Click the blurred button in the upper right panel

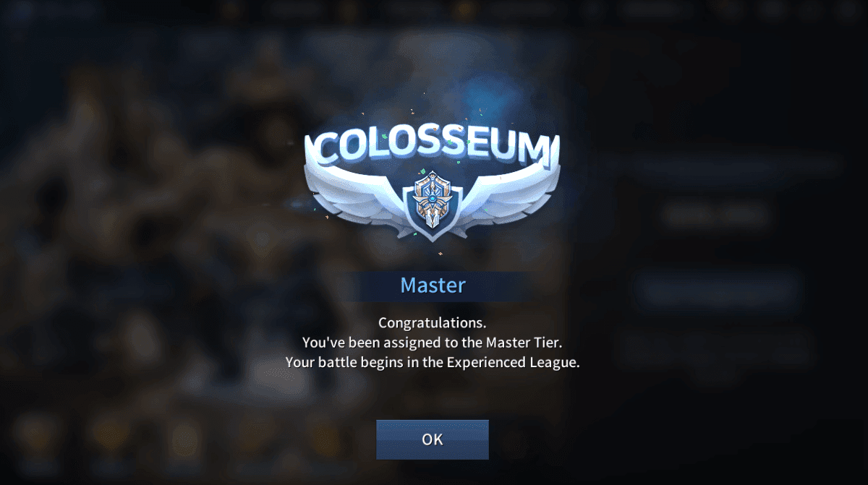tap(715, 215)
